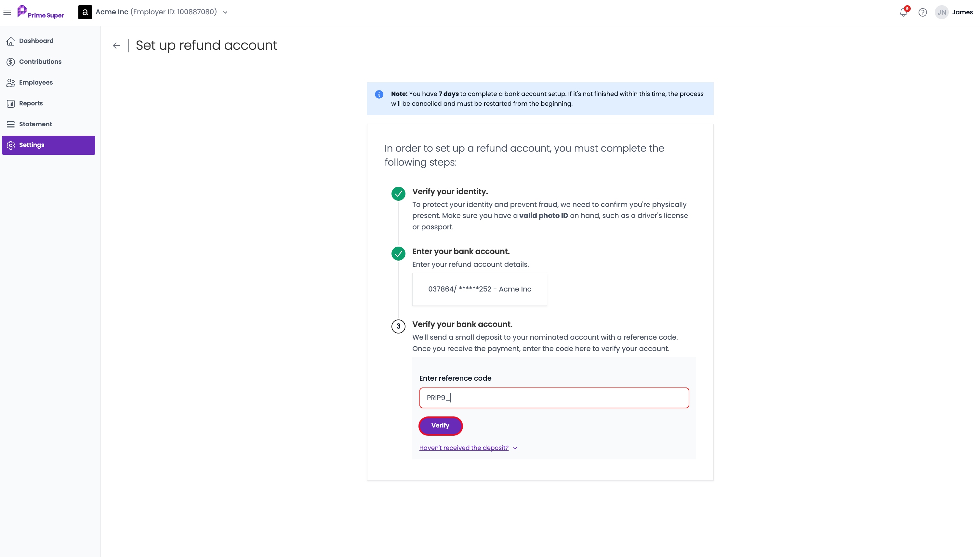980x557 pixels.
Task: Click the Prime Super logo
Action: pos(41,12)
